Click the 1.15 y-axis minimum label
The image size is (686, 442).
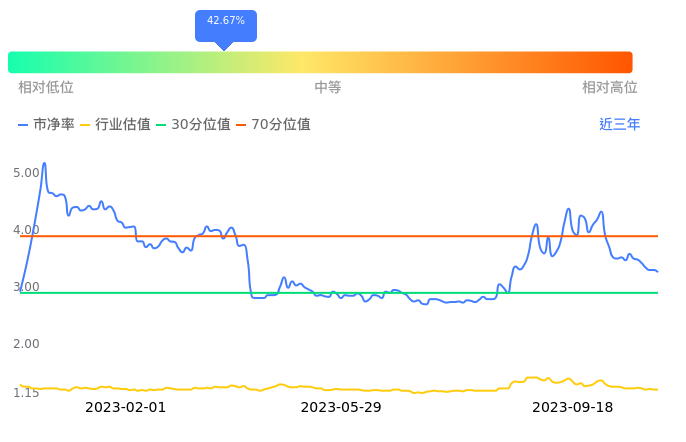(26, 393)
